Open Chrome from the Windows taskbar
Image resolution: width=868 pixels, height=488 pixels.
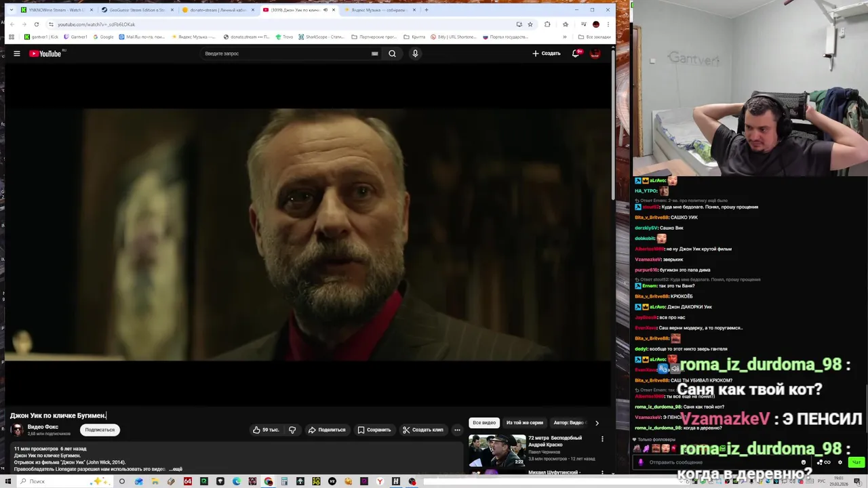coord(269,481)
